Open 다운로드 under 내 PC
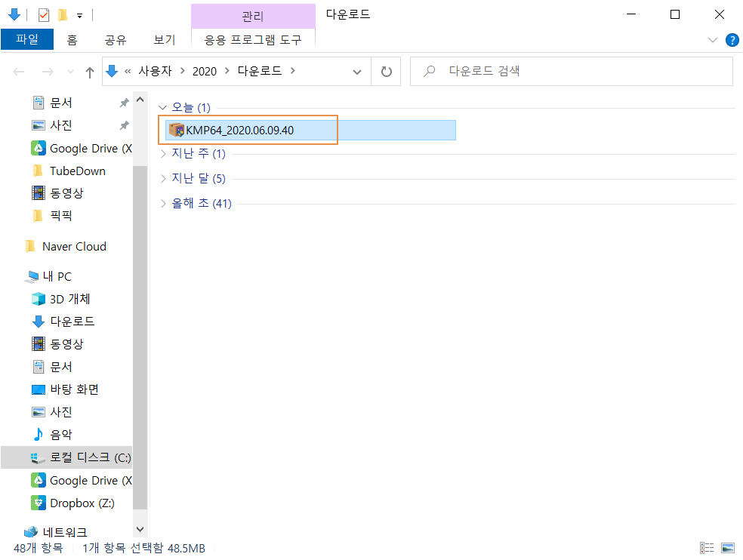 point(63,322)
